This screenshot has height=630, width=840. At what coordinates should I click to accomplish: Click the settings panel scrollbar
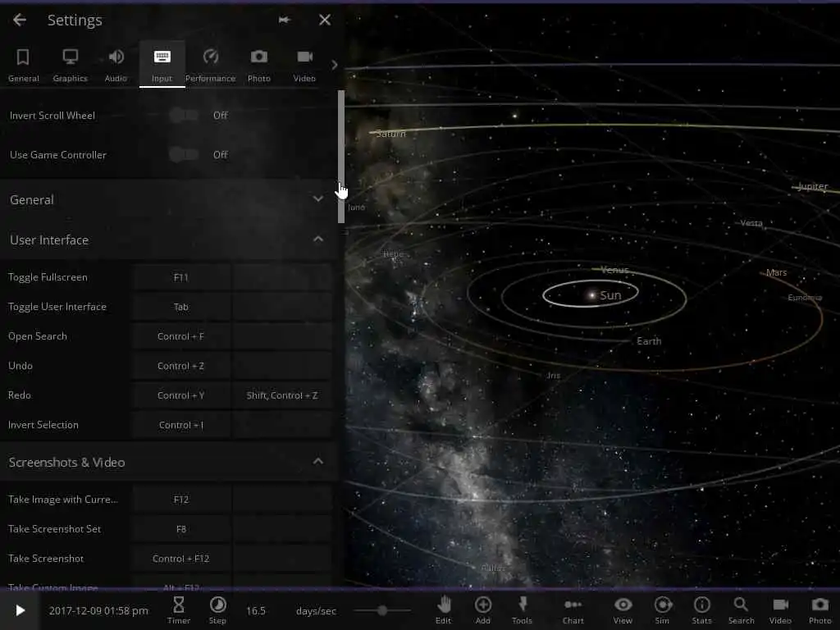(341, 157)
